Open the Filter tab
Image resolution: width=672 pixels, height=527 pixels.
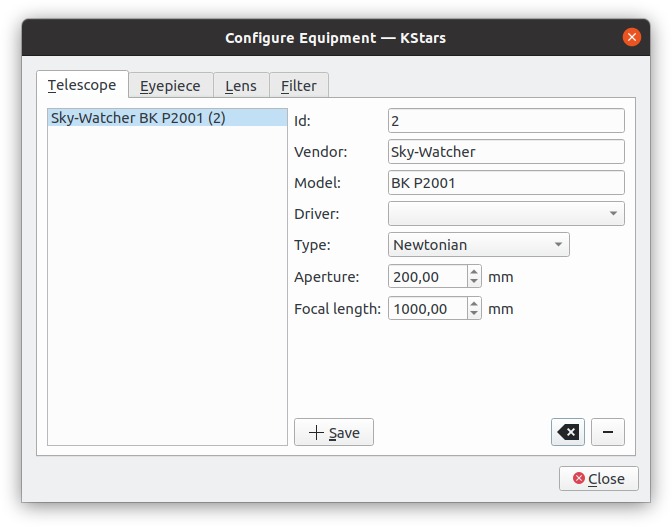point(299,85)
